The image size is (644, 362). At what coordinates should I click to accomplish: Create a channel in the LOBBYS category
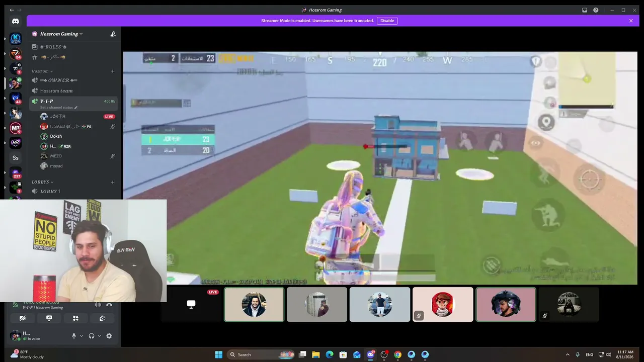point(113,182)
